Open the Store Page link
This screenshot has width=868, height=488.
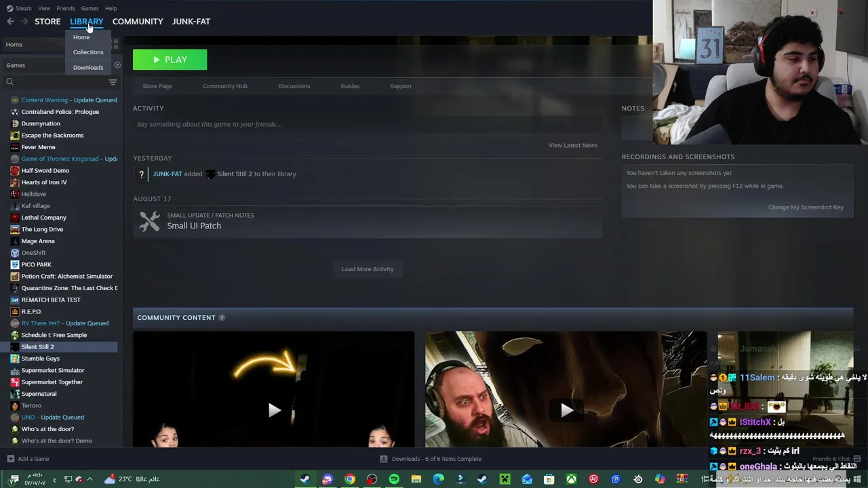click(157, 86)
